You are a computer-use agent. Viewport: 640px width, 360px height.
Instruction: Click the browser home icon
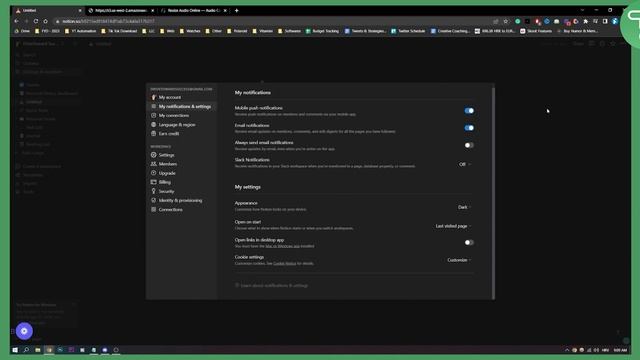tap(45, 21)
